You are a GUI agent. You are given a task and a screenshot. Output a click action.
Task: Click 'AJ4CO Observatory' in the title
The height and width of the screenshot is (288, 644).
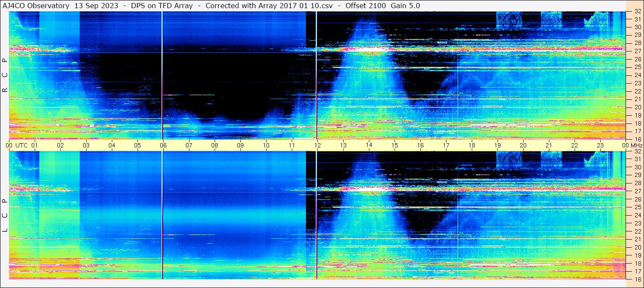click(x=36, y=6)
